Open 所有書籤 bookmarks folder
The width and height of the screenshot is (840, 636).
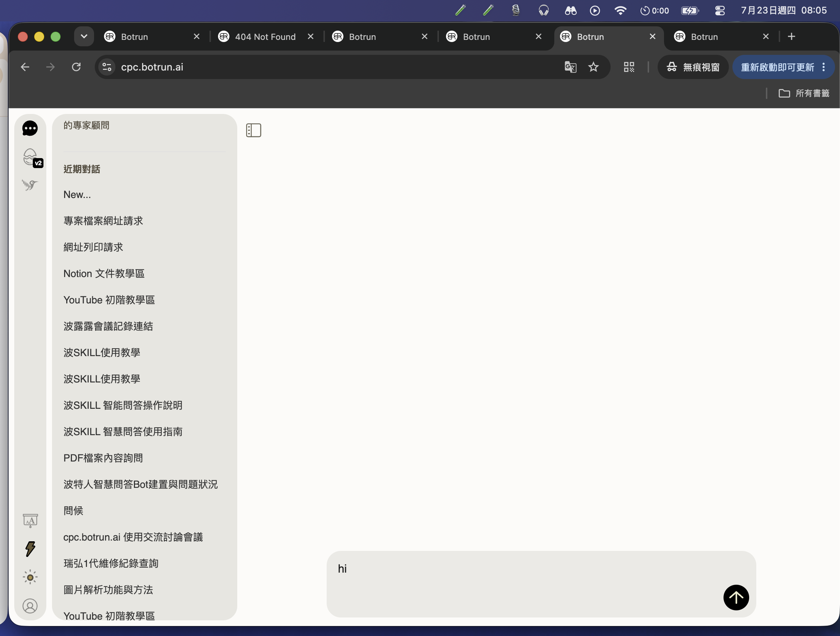coord(804,93)
